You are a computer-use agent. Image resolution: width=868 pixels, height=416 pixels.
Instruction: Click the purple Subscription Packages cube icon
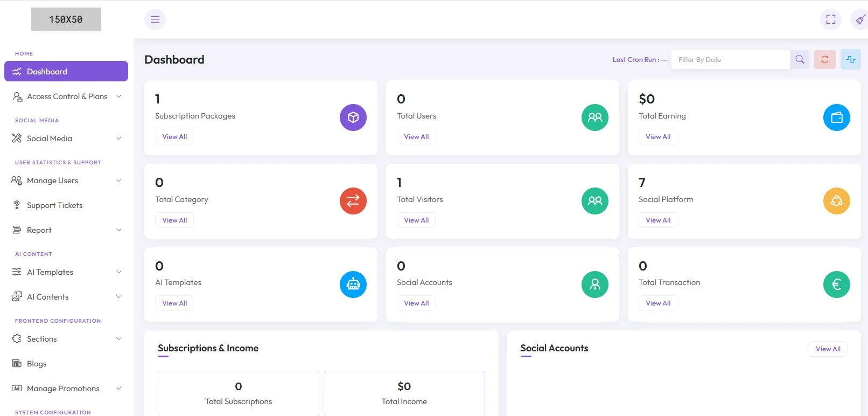[353, 117]
